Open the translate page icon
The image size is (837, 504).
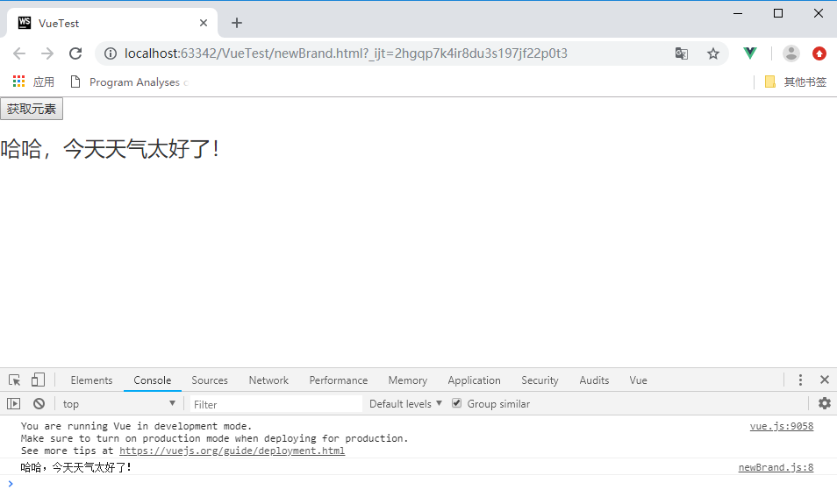tap(682, 53)
